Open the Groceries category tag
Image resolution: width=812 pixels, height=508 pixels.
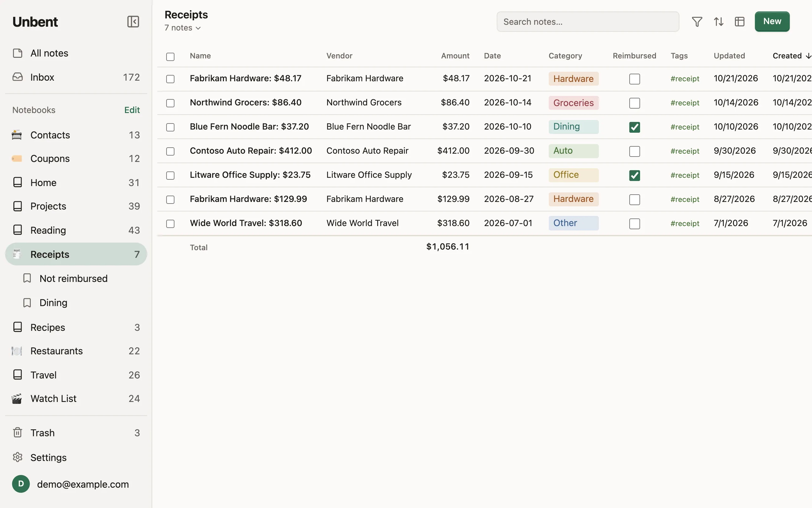pyautogui.click(x=573, y=103)
